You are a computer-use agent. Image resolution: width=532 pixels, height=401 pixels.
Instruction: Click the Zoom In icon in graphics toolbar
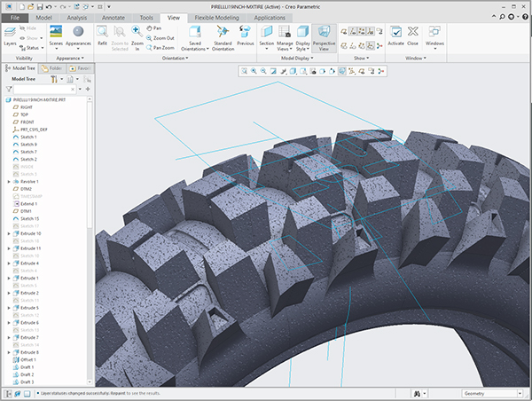point(254,71)
